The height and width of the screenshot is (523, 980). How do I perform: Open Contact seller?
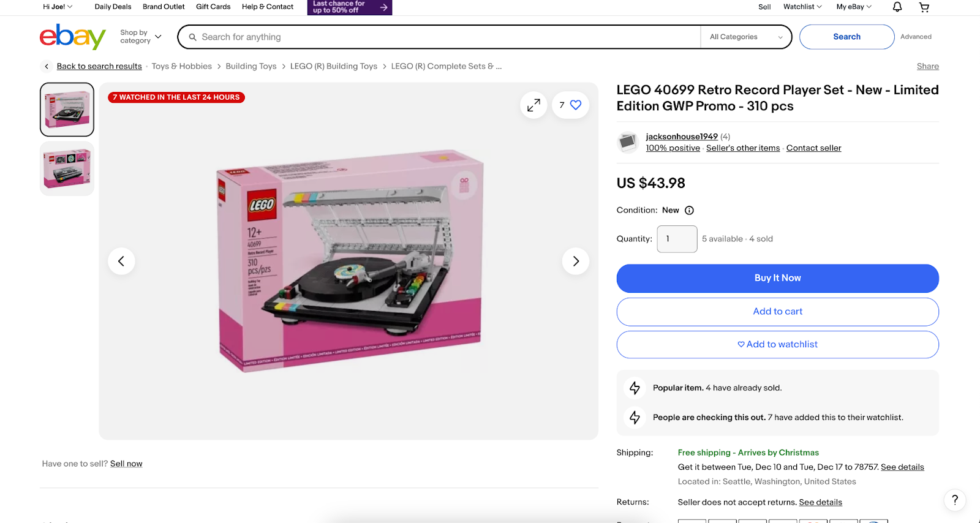813,148
